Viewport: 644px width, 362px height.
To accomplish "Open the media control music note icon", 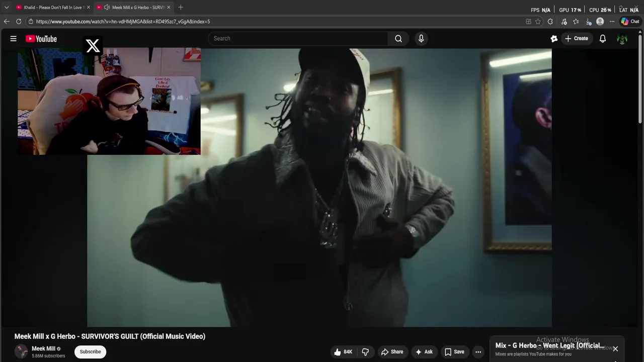I will (564, 22).
